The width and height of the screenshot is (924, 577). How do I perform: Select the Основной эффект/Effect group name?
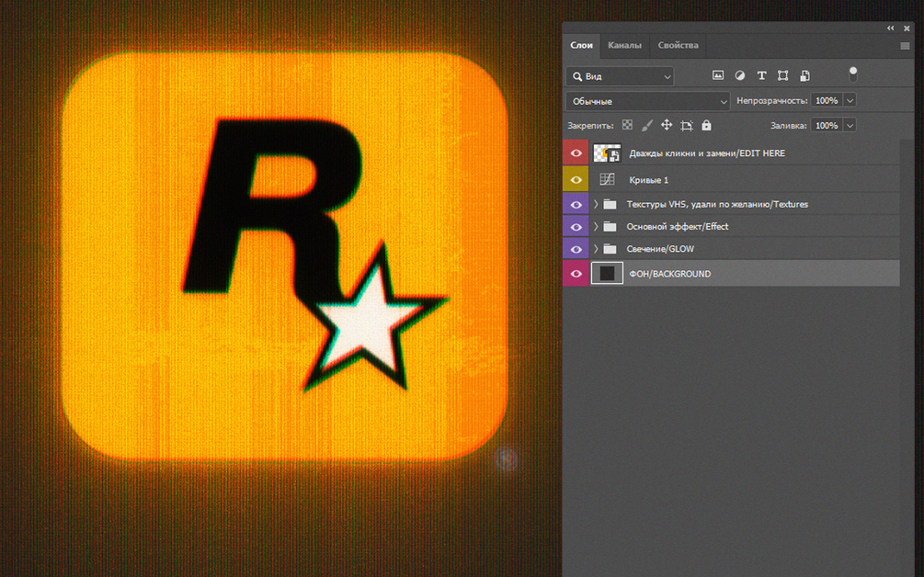677,227
